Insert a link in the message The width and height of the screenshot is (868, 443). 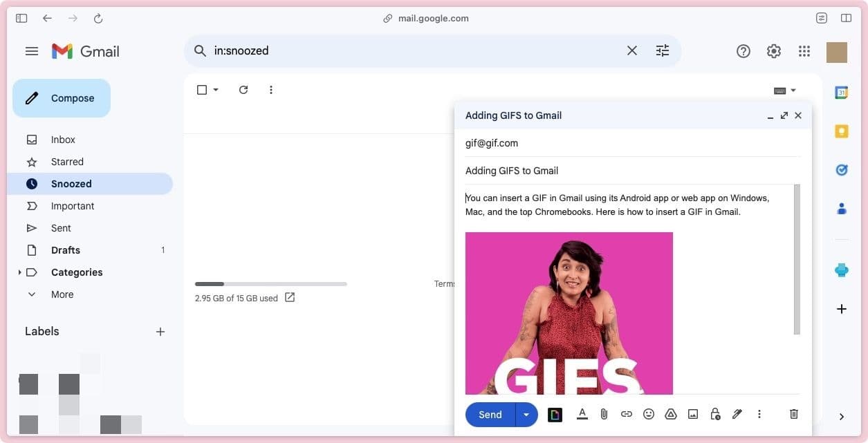pos(627,413)
